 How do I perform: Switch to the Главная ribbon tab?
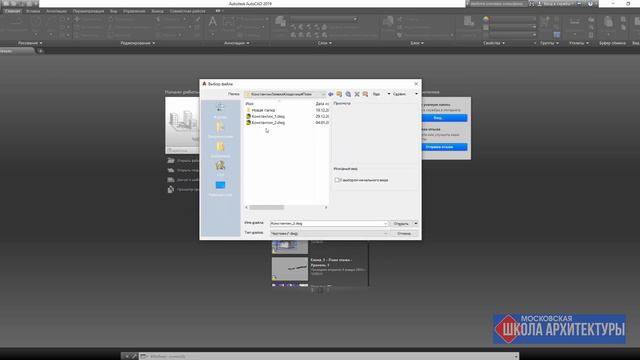pos(12,11)
